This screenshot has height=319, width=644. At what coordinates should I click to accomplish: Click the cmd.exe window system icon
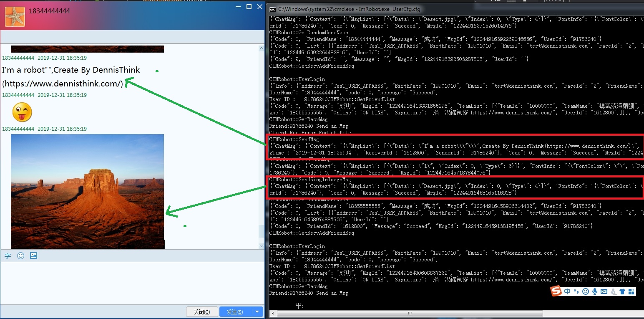tap(273, 9)
